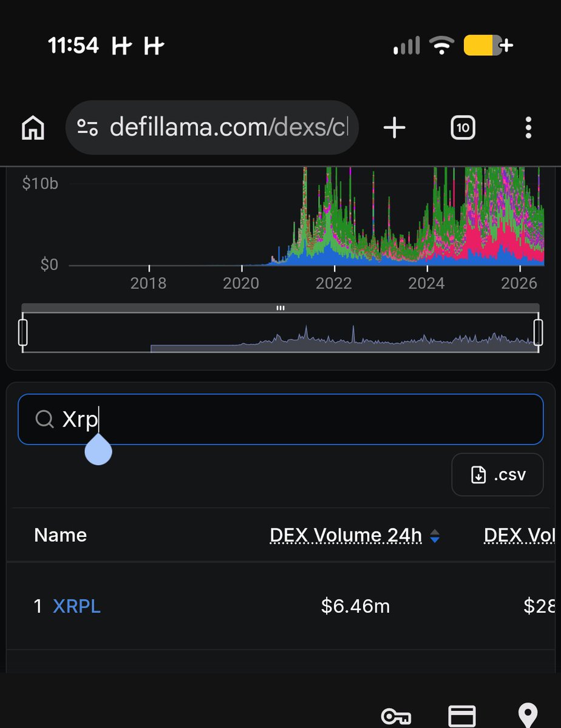Tap the payment card icon
Viewport: 561px width, 728px height.
click(461, 716)
